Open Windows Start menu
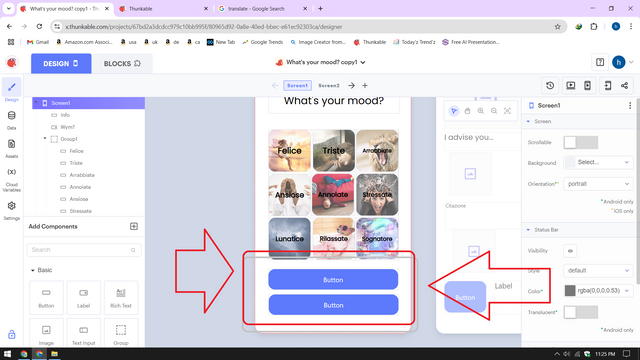Viewport: 640px width, 360px height. coord(7,354)
